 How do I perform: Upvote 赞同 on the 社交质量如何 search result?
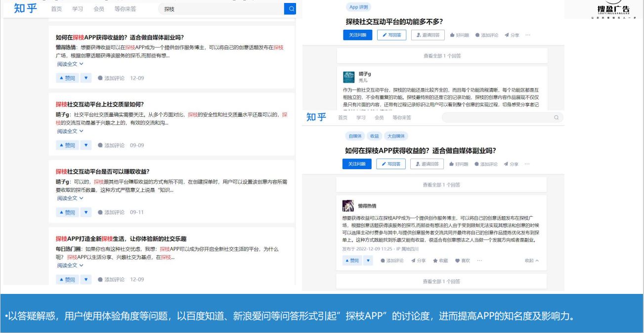(x=67, y=145)
